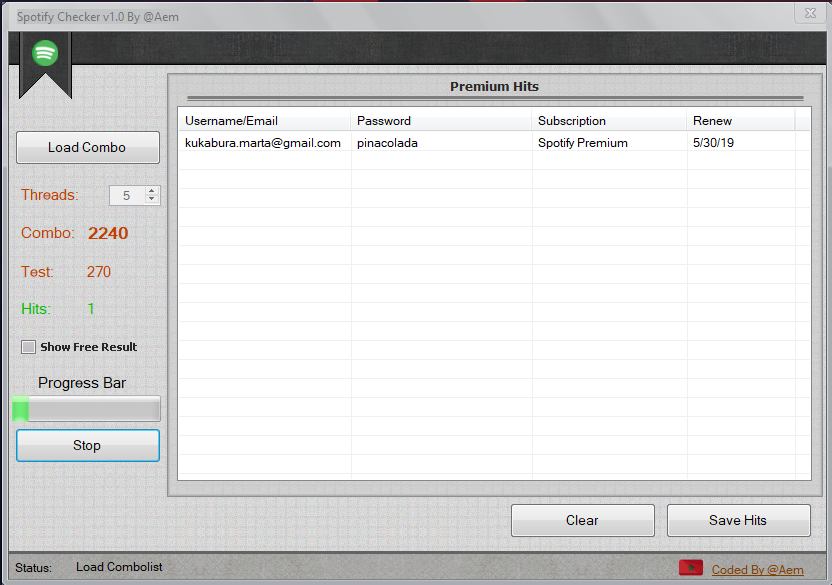Click the Load Combo button
The height and width of the screenshot is (585, 832).
[x=88, y=148]
